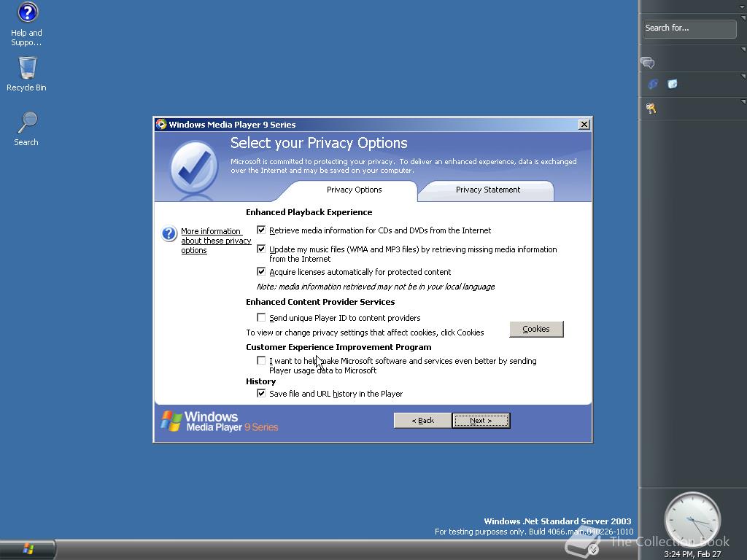This screenshot has height=560, width=747.
Task: Click the Enhanced Content Provider Services heading
Action: point(320,302)
